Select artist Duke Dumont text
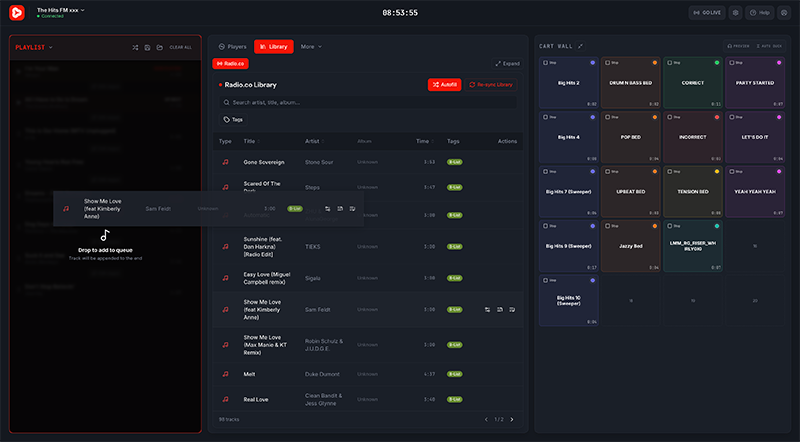The image size is (800, 442). [322, 374]
